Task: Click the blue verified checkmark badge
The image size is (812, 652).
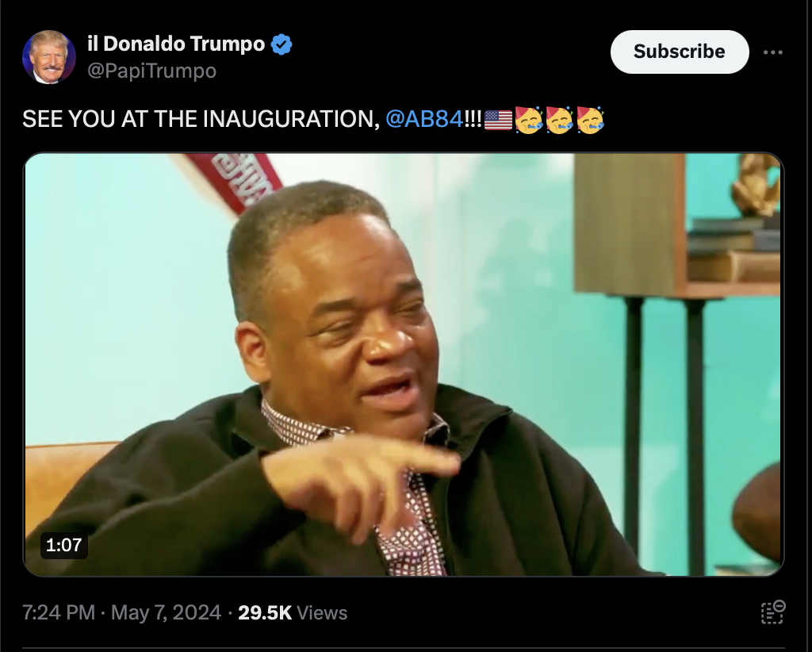Action: click(x=282, y=44)
